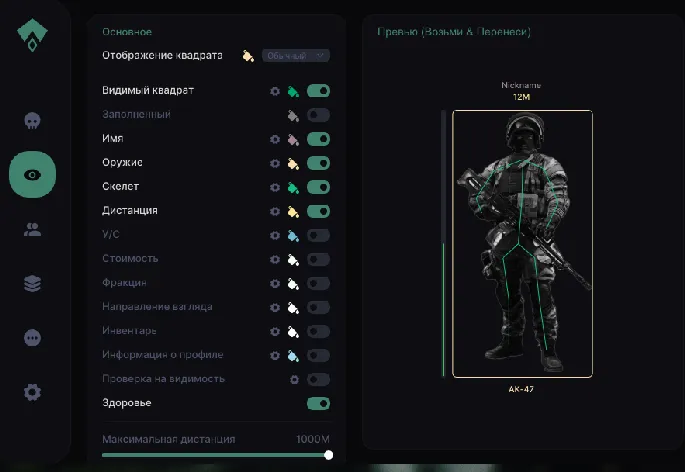Select the eye visuals tab in sidebar
This screenshot has width=685, height=472.
[32, 175]
